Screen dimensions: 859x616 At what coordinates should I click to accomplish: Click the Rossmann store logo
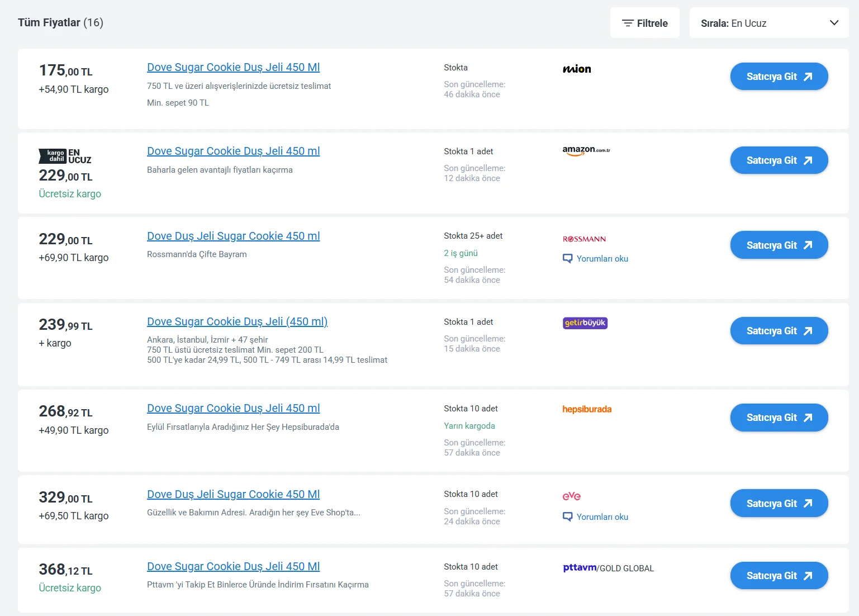pyautogui.click(x=584, y=239)
